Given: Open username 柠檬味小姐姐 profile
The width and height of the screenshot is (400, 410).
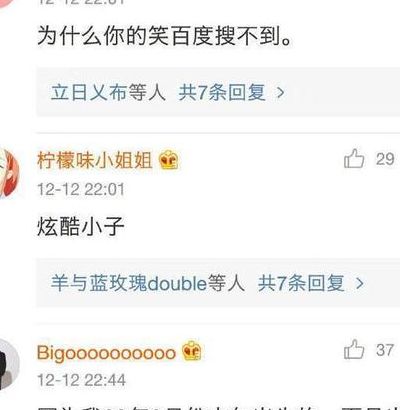Looking at the screenshot, I should tap(95, 160).
